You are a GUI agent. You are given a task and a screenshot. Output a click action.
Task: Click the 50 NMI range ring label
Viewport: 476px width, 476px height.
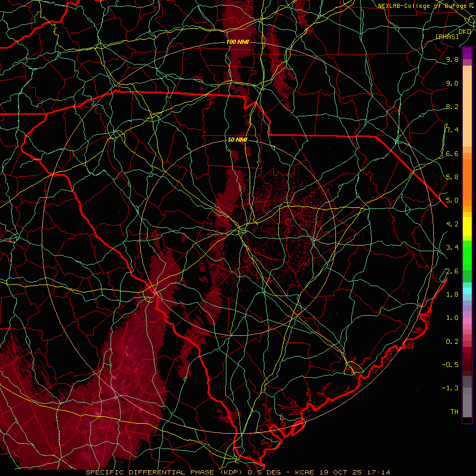[237, 140]
